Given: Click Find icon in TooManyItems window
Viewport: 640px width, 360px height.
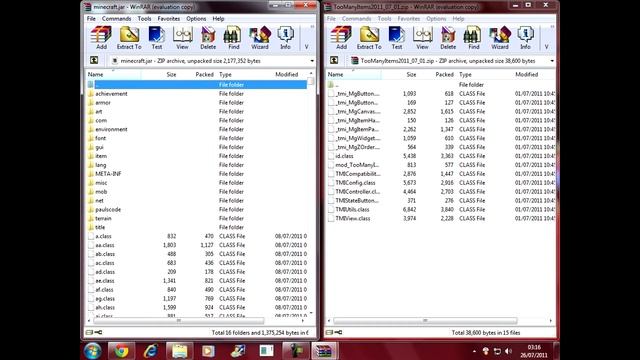Looking at the screenshot, I should tap(473, 38).
